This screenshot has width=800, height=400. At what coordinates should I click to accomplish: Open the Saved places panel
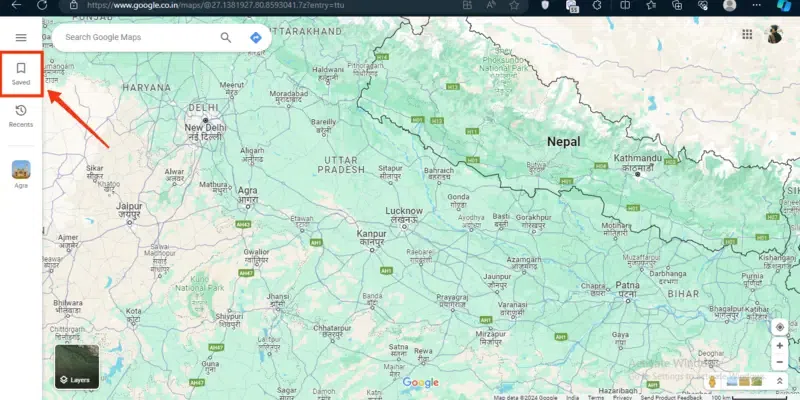coord(21,73)
